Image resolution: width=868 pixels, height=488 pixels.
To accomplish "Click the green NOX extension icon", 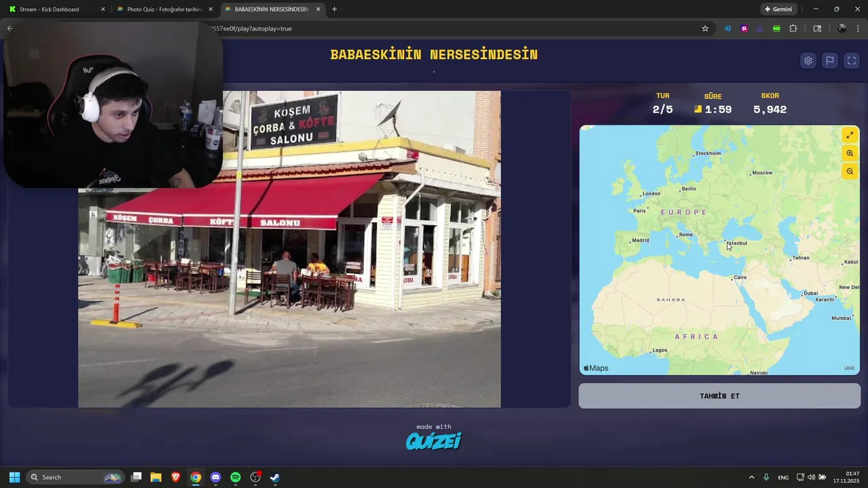I will (x=776, y=28).
